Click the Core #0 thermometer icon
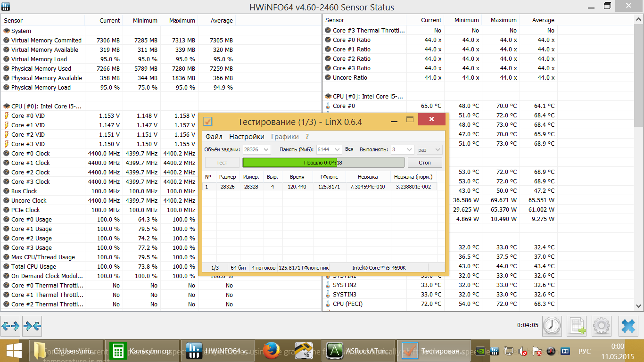The image size is (644, 362). click(x=328, y=106)
